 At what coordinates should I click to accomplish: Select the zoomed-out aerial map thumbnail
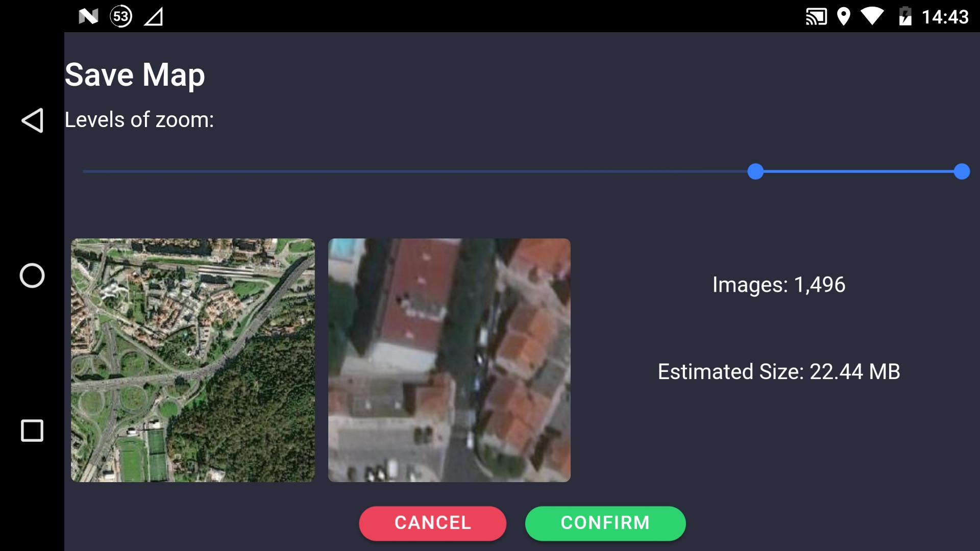click(193, 360)
